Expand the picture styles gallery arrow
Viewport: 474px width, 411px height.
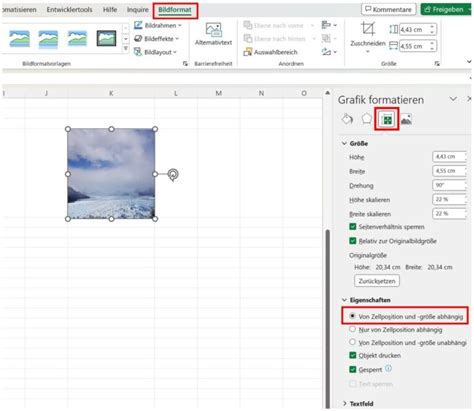[x=126, y=49]
